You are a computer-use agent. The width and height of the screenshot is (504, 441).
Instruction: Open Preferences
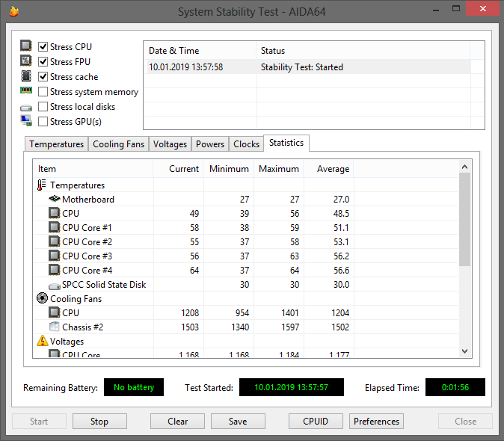[376, 421]
